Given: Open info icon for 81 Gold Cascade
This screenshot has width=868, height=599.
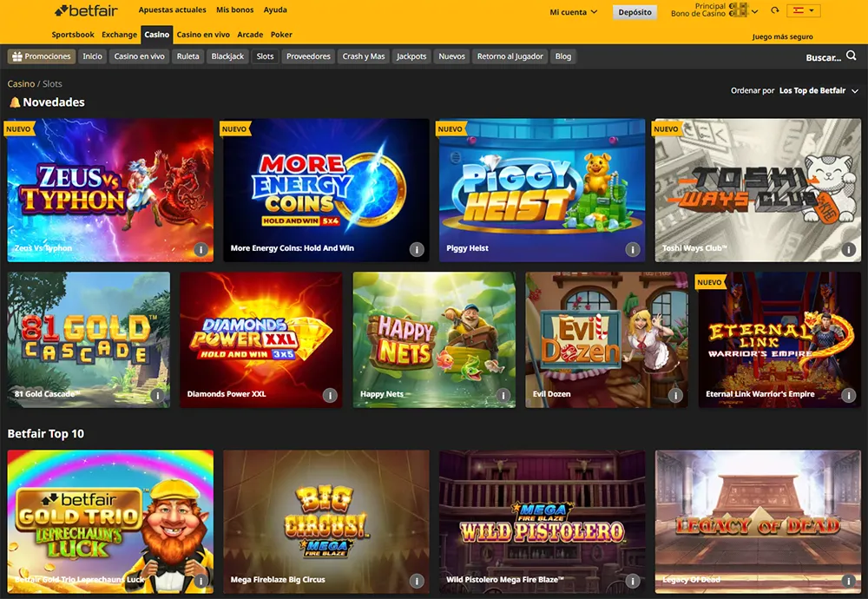Looking at the screenshot, I should click(158, 395).
